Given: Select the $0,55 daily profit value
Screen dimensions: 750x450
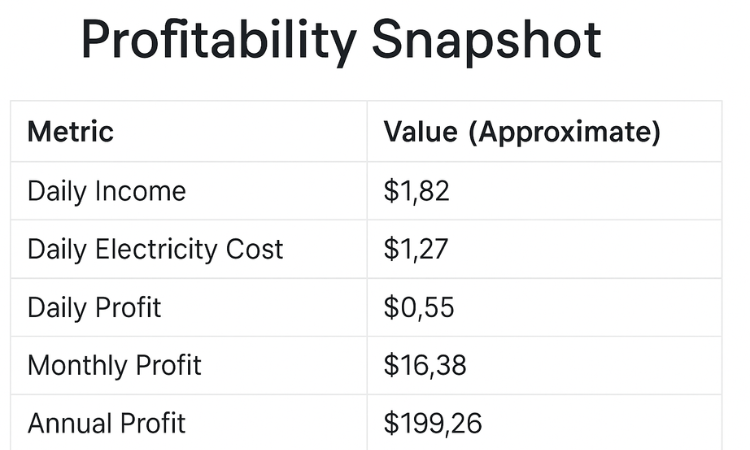Looking at the screenshot, I should (419, 307).
